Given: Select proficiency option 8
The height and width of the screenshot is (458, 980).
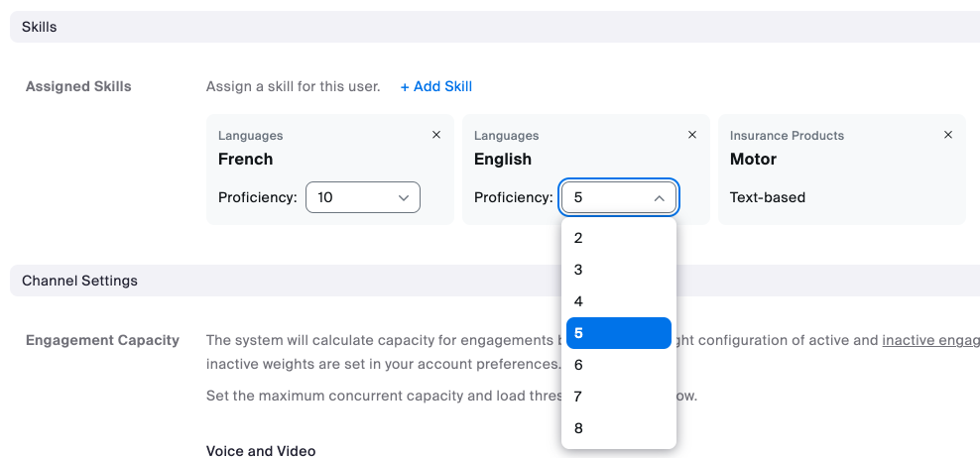Looking at the screenshot, I should (x=619, y=428).
